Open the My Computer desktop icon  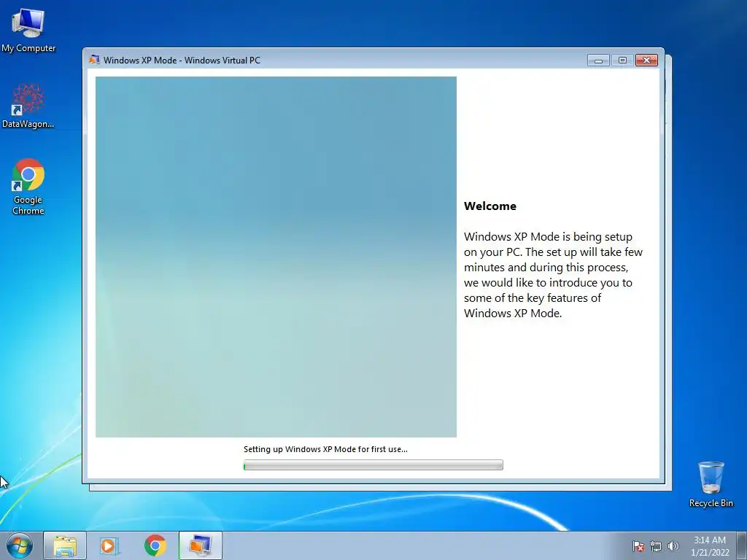tap(28, 30)
